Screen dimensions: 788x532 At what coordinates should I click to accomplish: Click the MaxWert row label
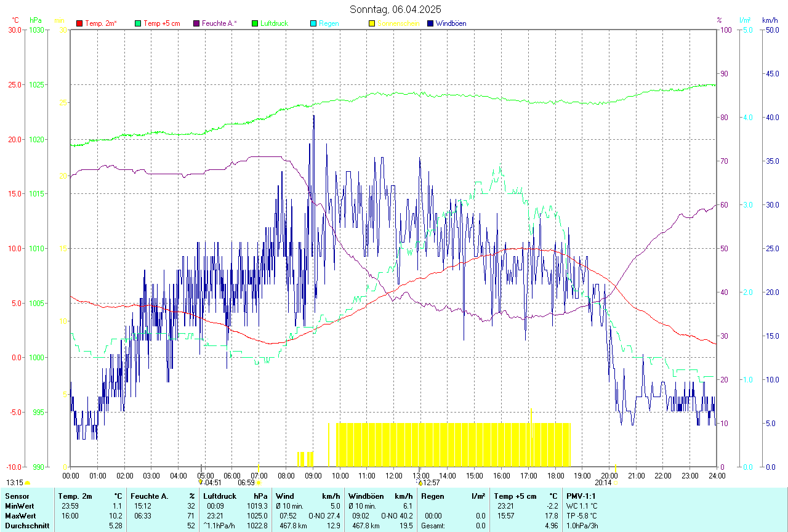(x=20, y=515)
